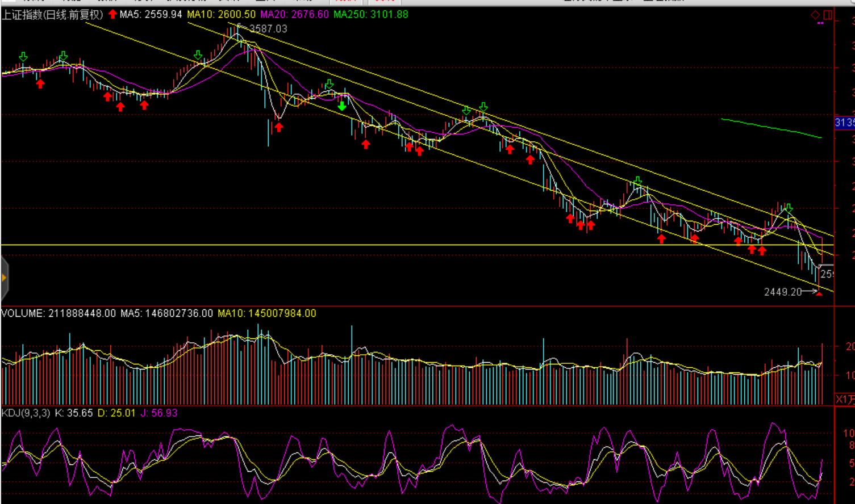Click the red diamond icon at chart corner
855x504 pixels.
pos(815,15)
